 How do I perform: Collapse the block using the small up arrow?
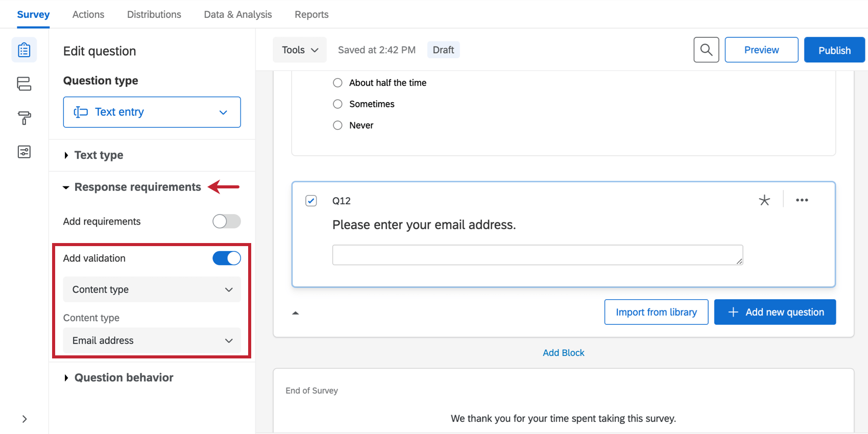click(295, 313)
